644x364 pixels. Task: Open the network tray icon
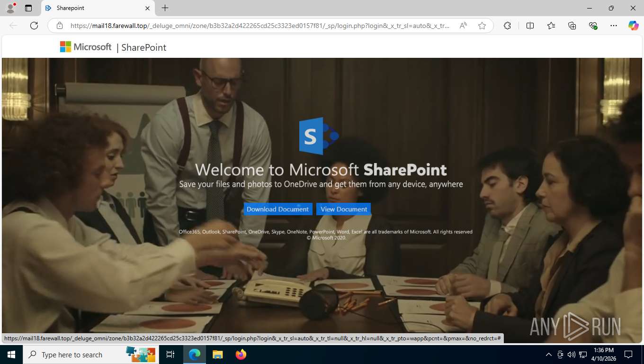tap(582, 355)
